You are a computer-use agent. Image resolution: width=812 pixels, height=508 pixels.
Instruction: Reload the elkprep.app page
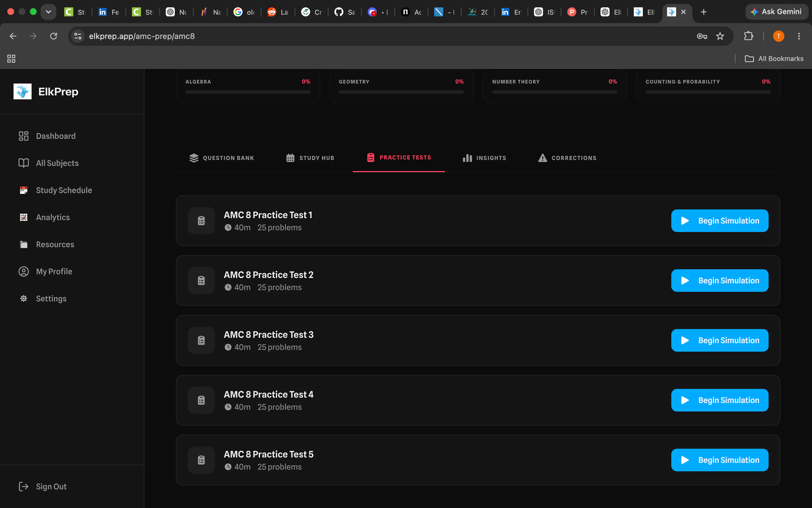pyautogui.click(x=54, y=36)
